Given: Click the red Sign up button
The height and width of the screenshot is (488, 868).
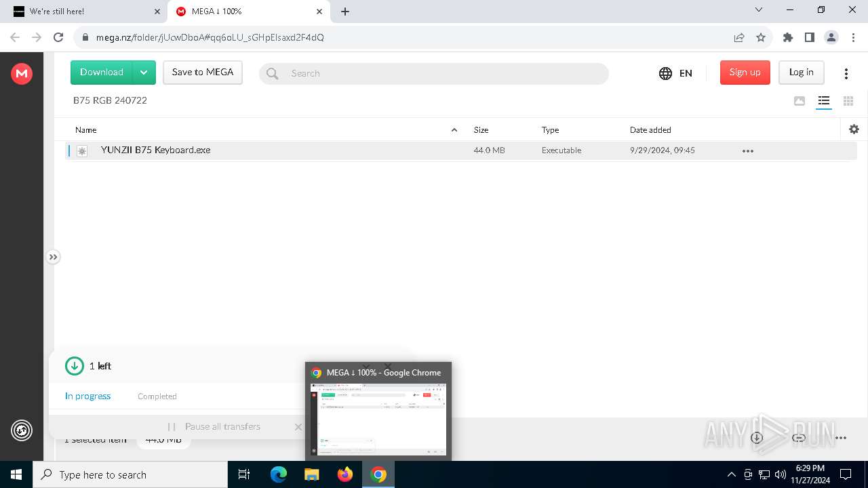Looking at the screenshot, I should point(745,73).
